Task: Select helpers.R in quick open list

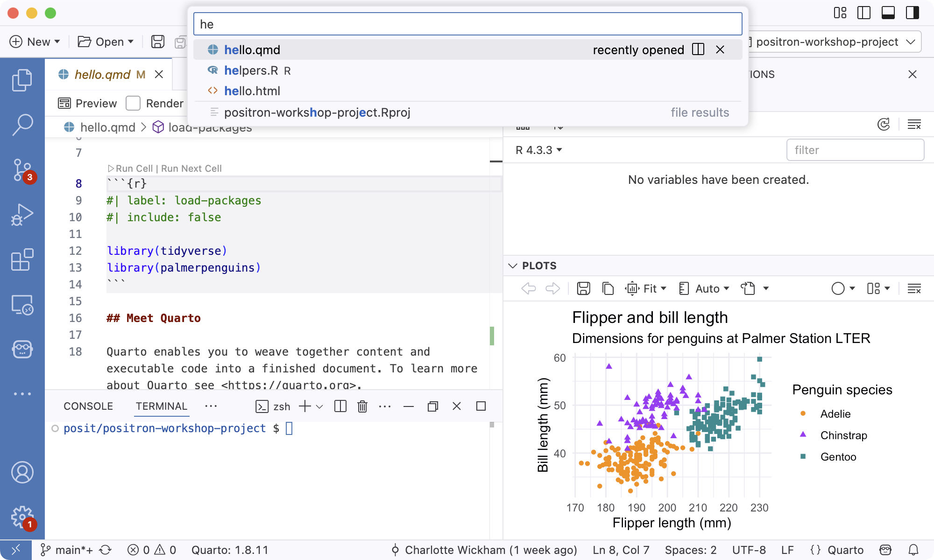Action: (467, 70)
